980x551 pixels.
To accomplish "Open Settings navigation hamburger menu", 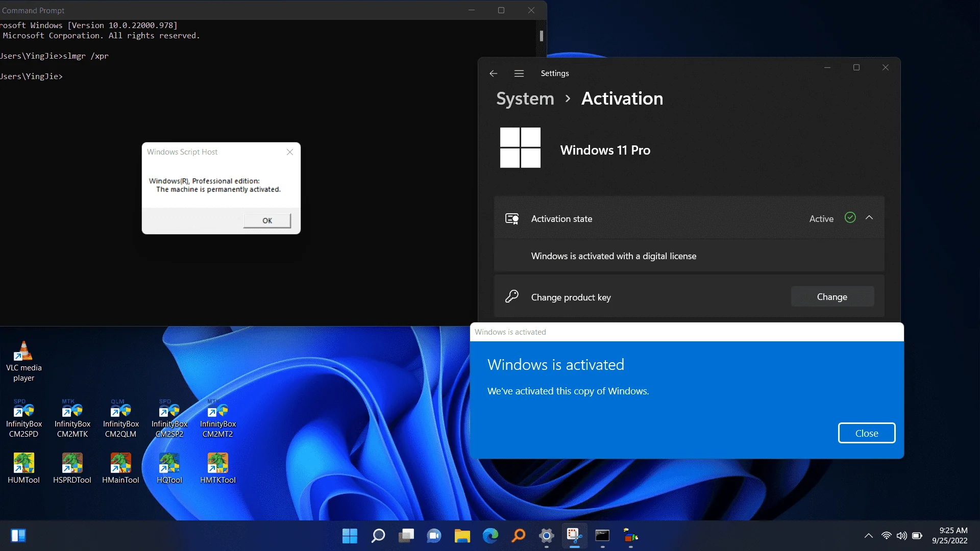I will (x=519, y=73).
